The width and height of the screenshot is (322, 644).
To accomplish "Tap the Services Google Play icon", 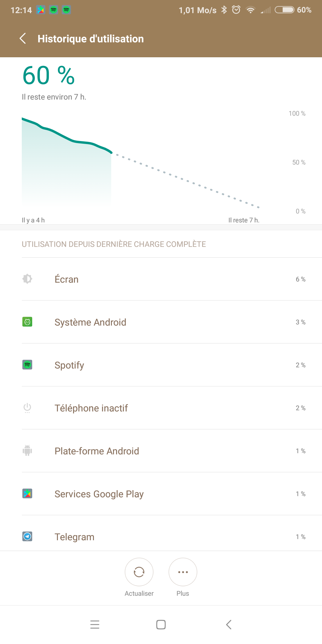I will coord(27,493).
